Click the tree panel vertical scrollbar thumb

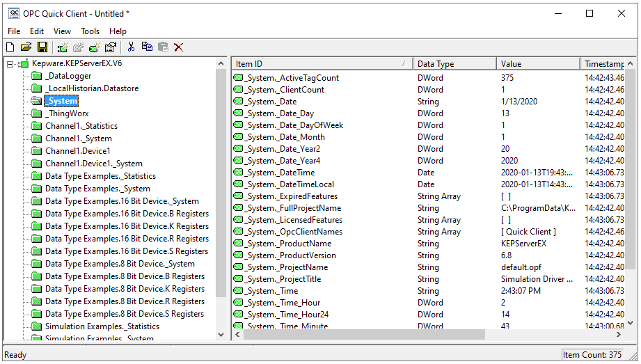tap(221, 183)
